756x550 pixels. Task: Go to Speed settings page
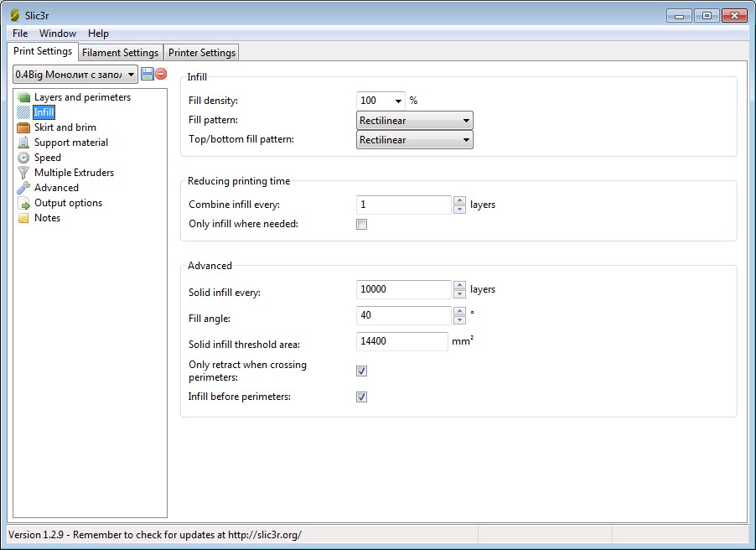(47, 158)
